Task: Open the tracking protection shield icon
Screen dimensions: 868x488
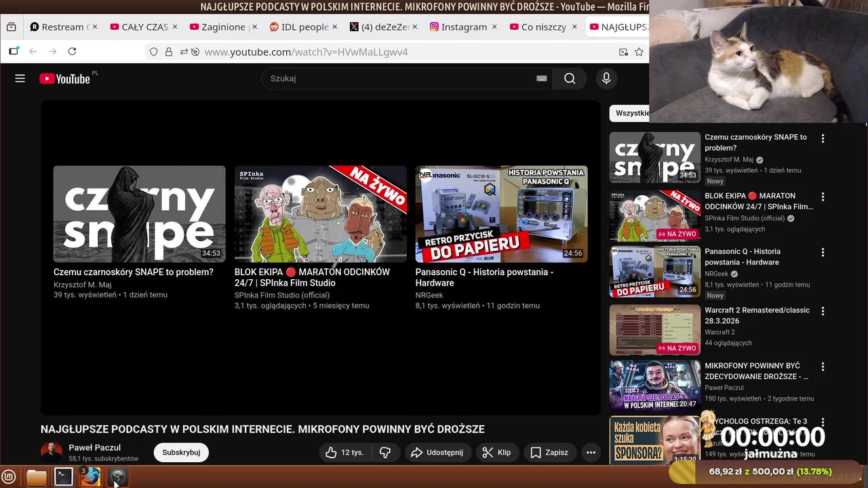Action: click(x=154, y=52)
